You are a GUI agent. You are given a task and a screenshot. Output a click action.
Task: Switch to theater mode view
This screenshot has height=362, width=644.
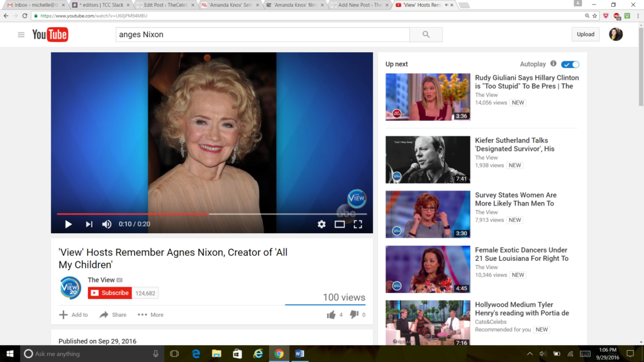tap(340, 224)
